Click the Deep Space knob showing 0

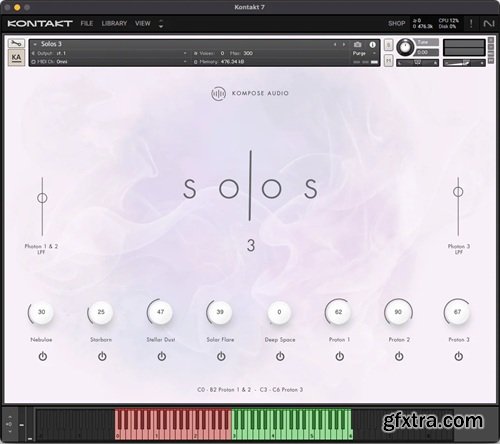tap(279, 312)
